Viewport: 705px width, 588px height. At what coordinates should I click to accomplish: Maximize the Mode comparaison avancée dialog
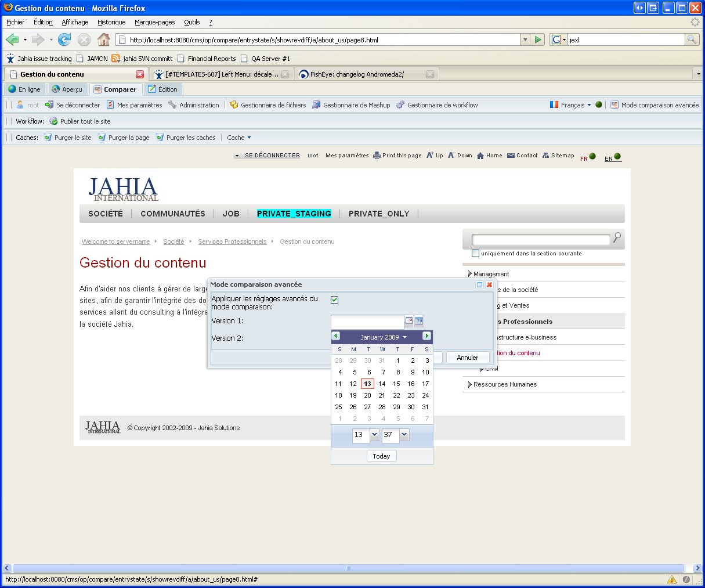click(479, 284)
